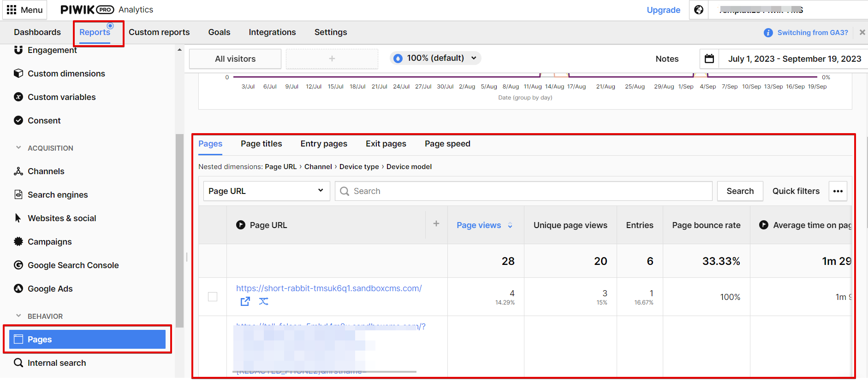Add a new segment with plus button

click(x=332, y=59)
